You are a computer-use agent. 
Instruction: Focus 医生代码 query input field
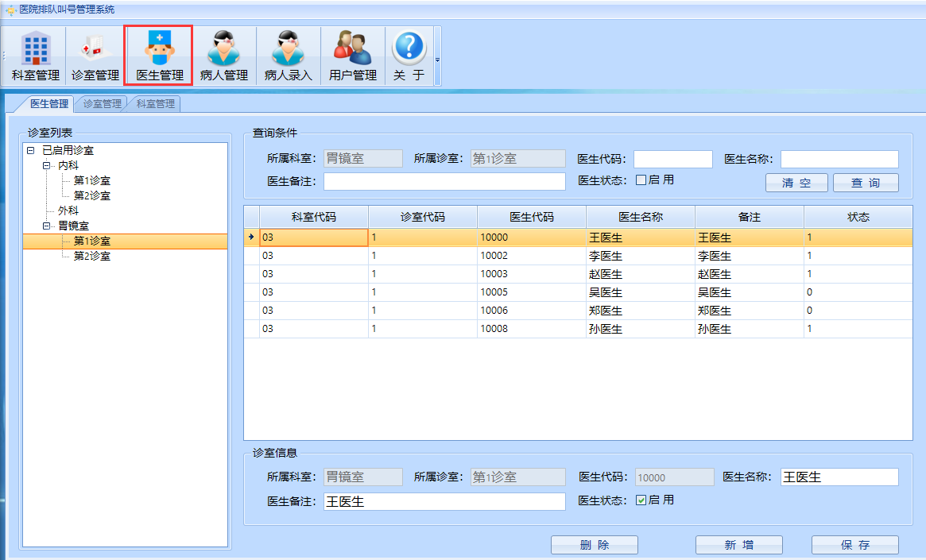673,160
